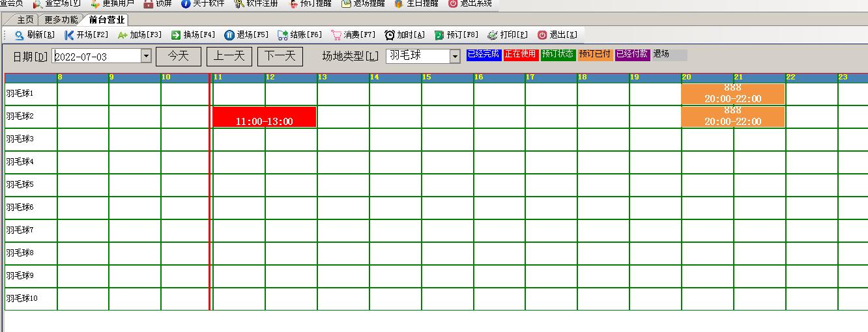The width and height of the screenshot is (868, 332).
Task: Click the 消费[F7] shopping cart icon
Action: coord(336,35)
